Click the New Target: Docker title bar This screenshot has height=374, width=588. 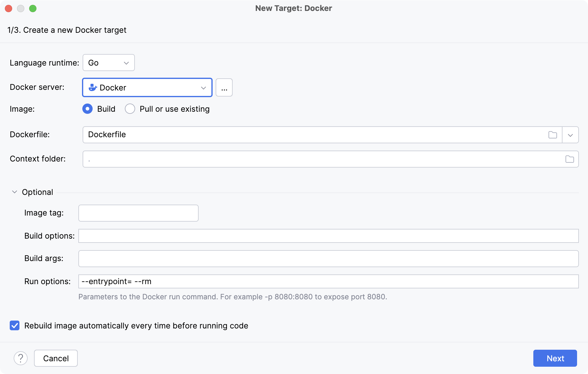293,8
